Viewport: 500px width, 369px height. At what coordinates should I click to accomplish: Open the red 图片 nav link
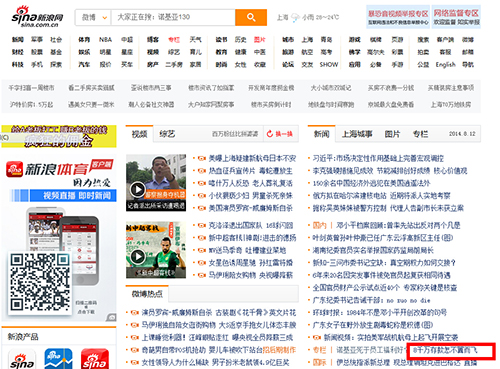click(x=260, y=40)
